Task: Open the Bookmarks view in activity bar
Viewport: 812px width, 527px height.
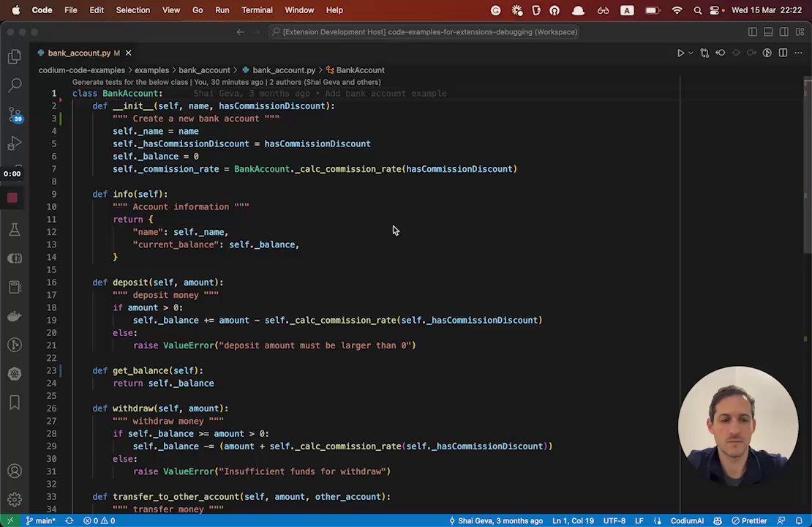Action: pyautogui.click(x=15, y=403)
